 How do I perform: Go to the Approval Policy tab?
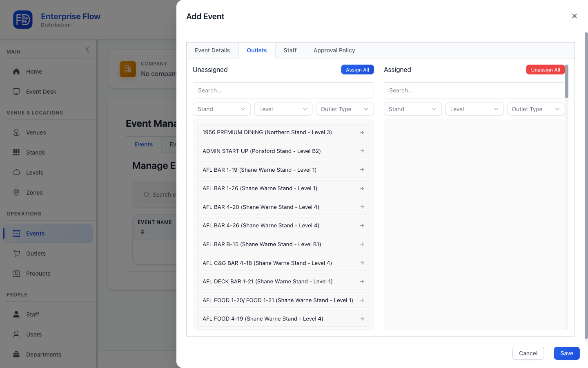pyautogui.click(x=334, y=50)
